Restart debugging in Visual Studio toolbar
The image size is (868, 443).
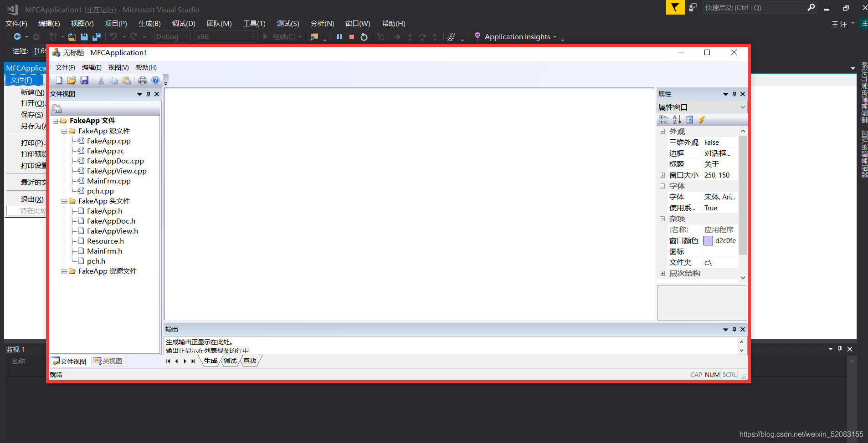coord(364,37)
